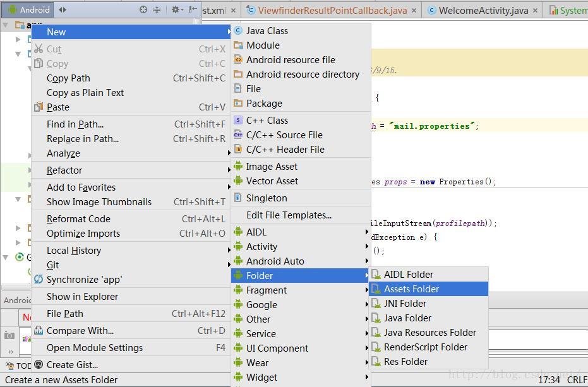Select Copy as Plain Text

(x=131, y=93)
